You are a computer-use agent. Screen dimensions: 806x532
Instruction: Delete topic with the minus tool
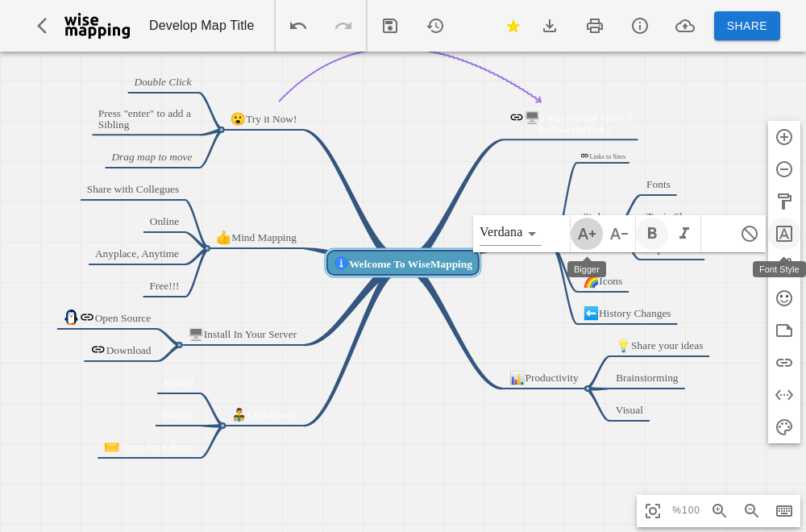pyautogui.click(x=784, y=169)
